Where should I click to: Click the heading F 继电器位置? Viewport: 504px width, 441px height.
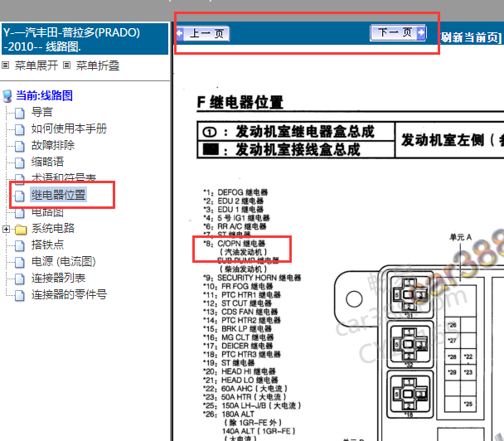(240, 103)
